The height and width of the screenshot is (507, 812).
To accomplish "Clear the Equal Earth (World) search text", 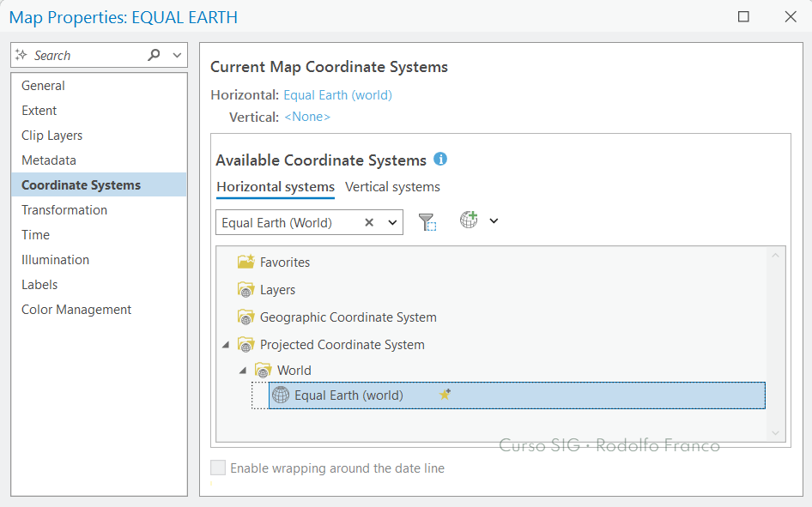I will pyautogui.click(x=369, y=222).
